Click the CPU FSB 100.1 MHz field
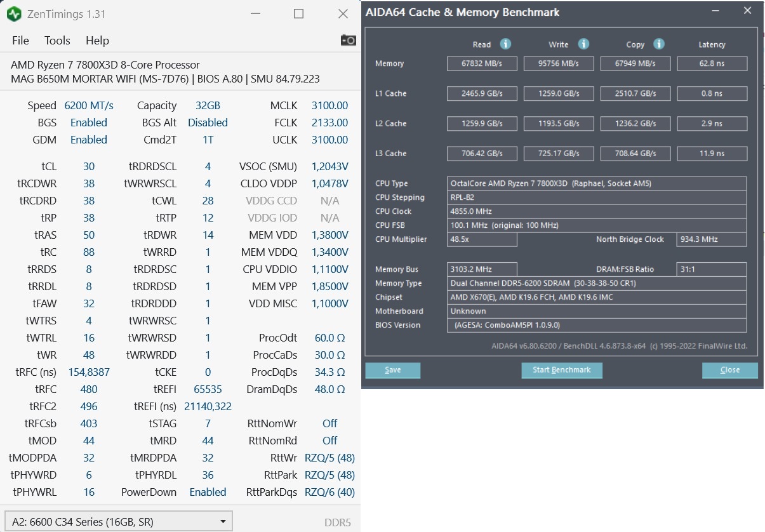The image size is (765, 532). click(x=597, y=225)
